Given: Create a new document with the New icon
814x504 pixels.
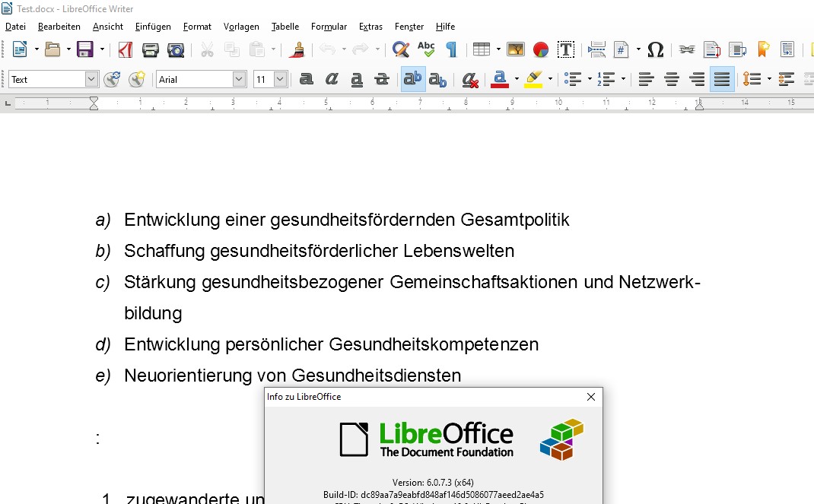Looking at the screenshot, I should tap(20, 49).
